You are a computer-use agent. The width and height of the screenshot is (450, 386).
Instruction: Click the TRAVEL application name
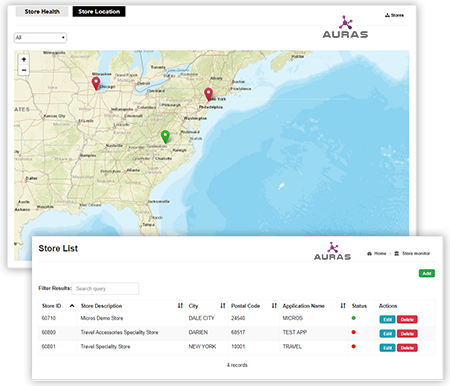pyautogui.click(x=292, y=347)
